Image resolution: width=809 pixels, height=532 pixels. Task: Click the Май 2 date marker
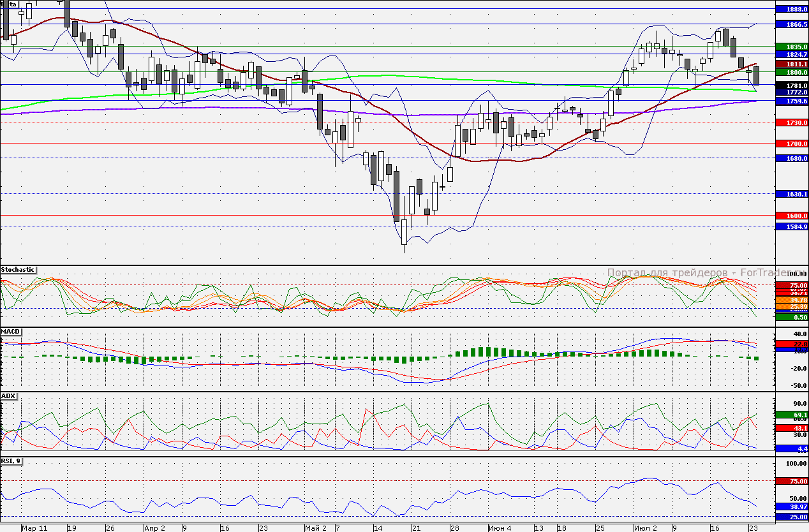[316, 528]
